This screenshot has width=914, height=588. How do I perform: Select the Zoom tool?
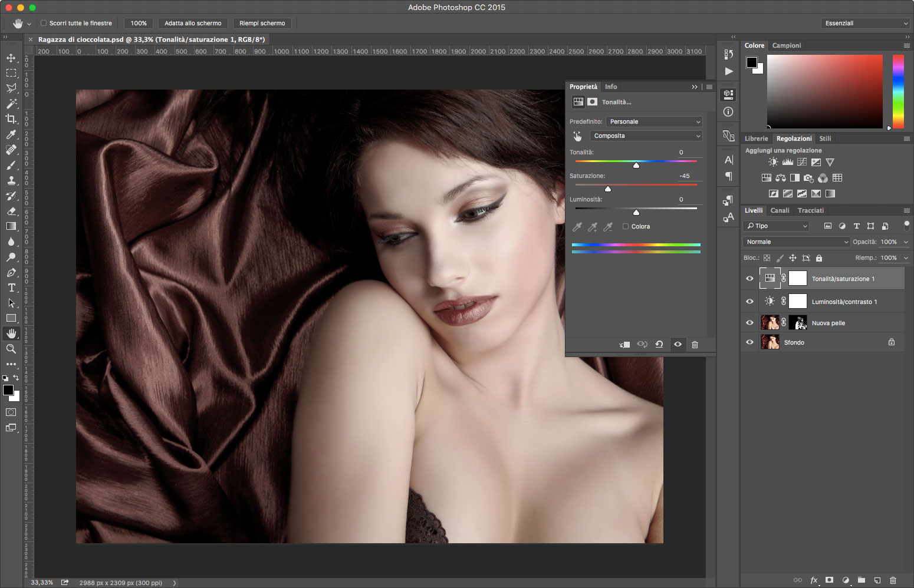pyautogui.click(x=11, y=349)
